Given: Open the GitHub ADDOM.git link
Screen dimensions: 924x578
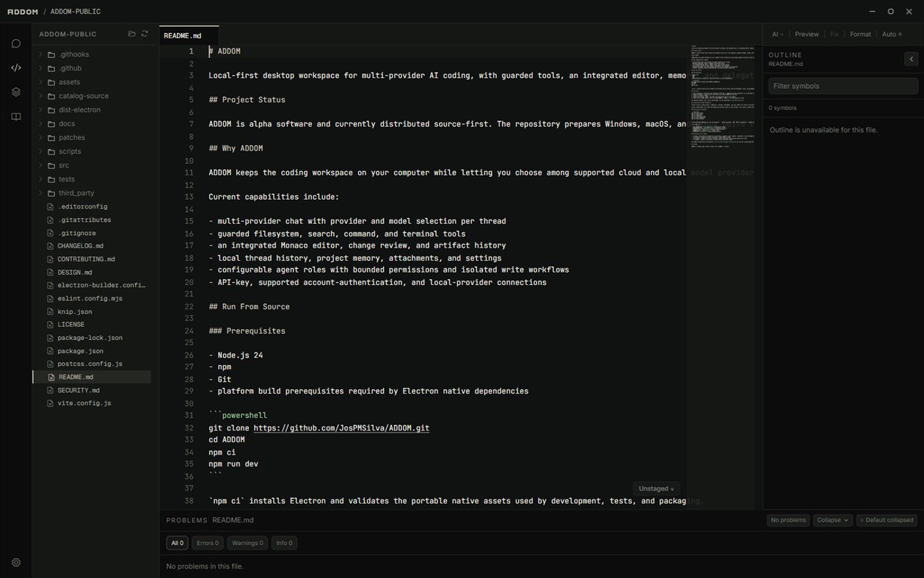Looking at the screenshot, I should pyautogui.click(x=341, y=427).
